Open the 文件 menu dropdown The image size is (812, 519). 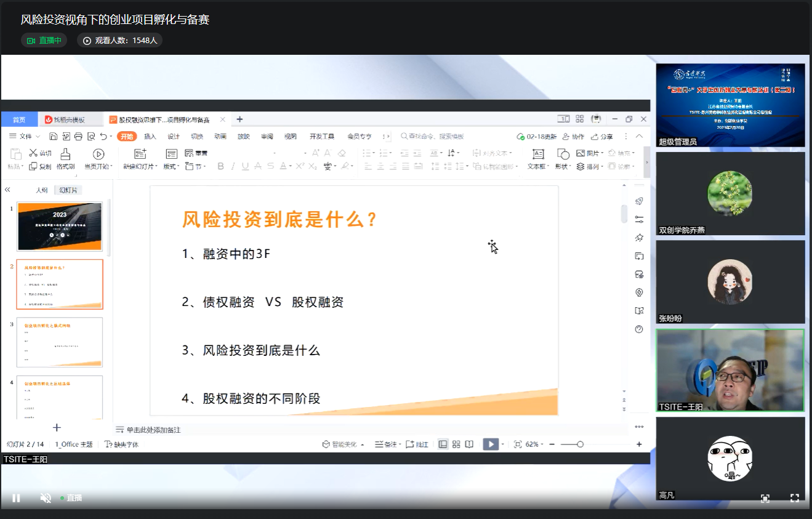[25, 136]
